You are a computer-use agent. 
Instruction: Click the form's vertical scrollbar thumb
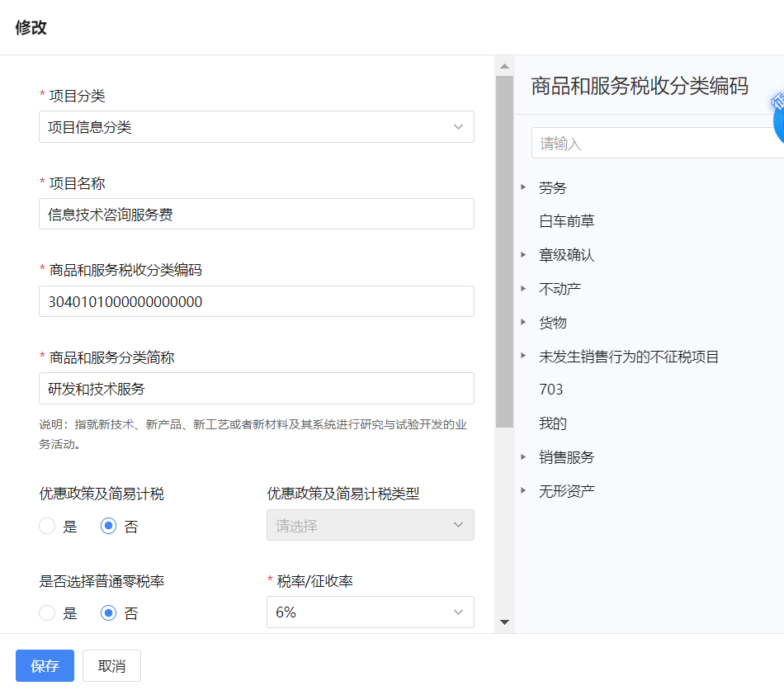(x=504, y=252)
